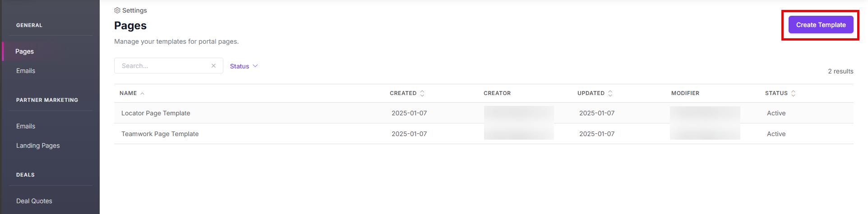The height and width of the screenshot is (214, 868).
Task: Sort by Created column sort icon
Action: click(x=422, y=93)
